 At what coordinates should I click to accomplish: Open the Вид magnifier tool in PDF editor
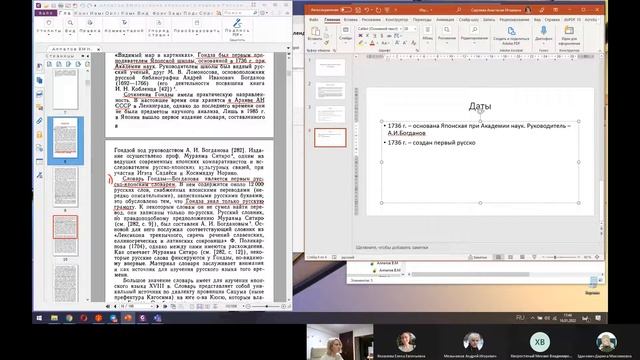pos(70,28)
